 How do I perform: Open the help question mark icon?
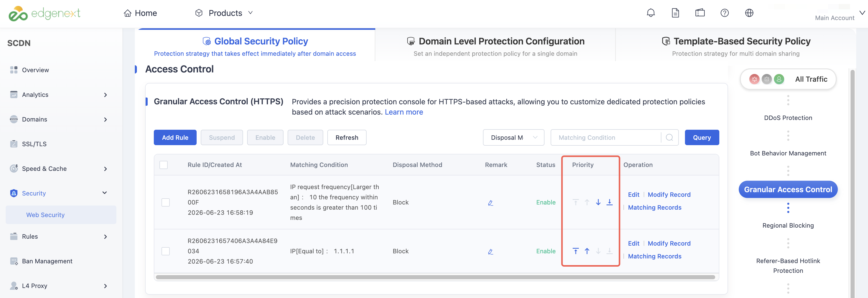point(724,13)
